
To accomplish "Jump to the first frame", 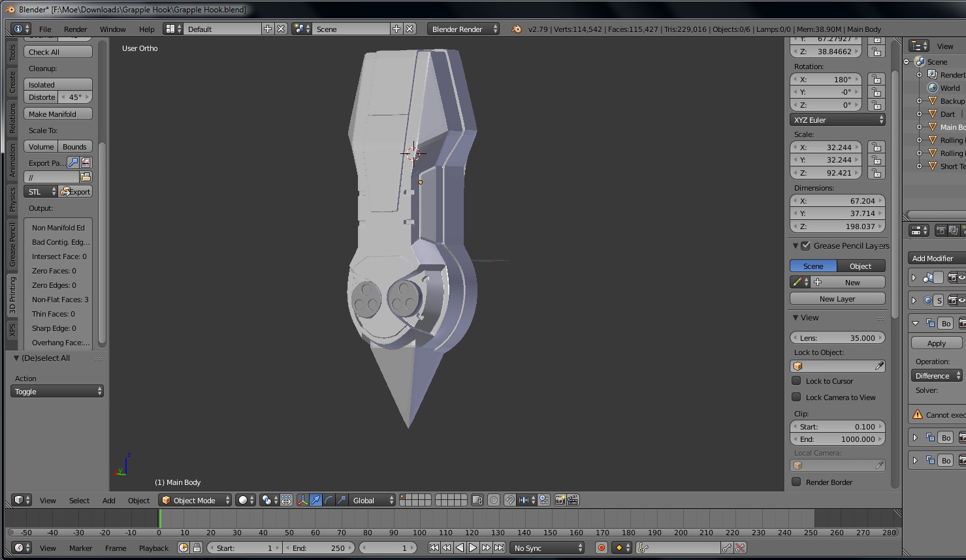I will pos(434,548).
